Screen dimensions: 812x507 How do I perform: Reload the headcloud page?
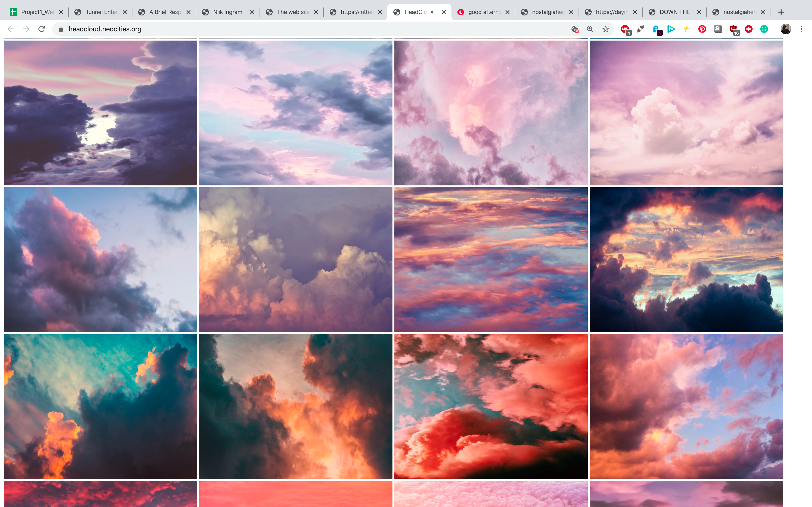point(42,29)
